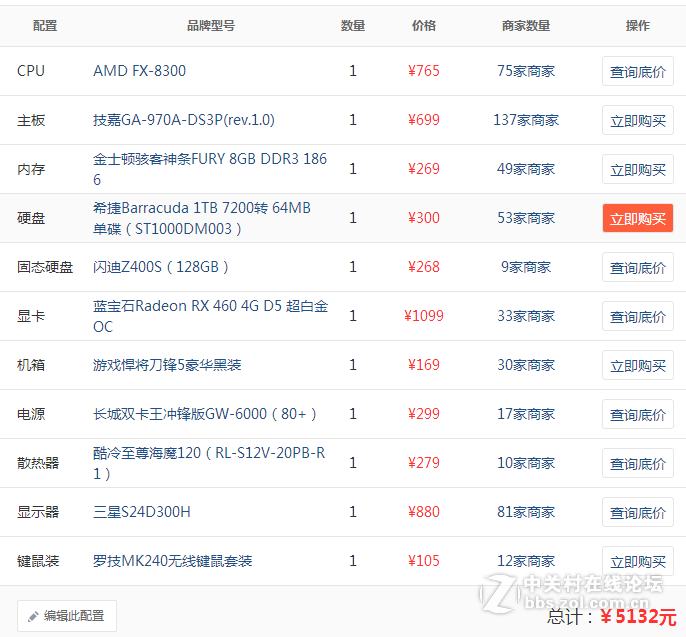Click 查询底价 button for the 电源 row
Image resolution: width=686 pixels, height=637 pixels.
(x=637, y=414)
